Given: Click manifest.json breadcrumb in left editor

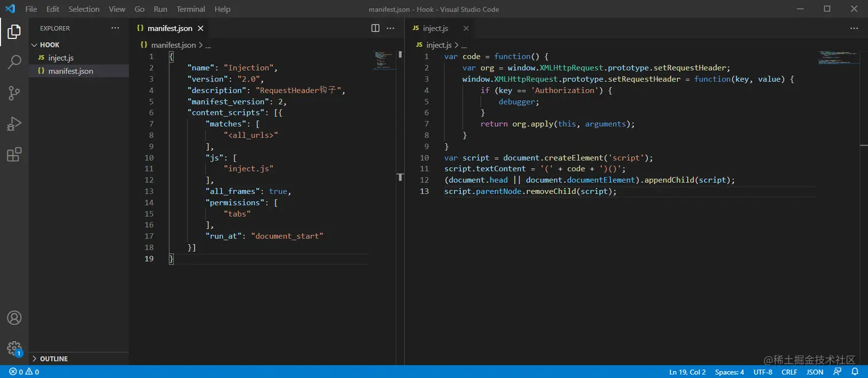Looking at the screenshot, I should (173, 45).
